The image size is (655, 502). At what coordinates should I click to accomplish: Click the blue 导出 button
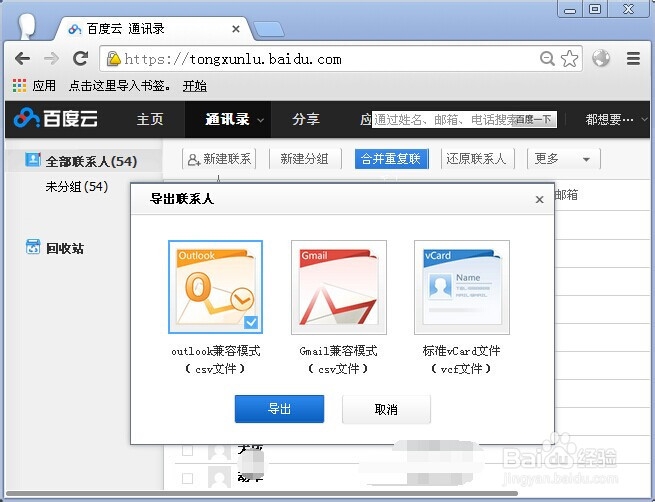pos(279,409)
